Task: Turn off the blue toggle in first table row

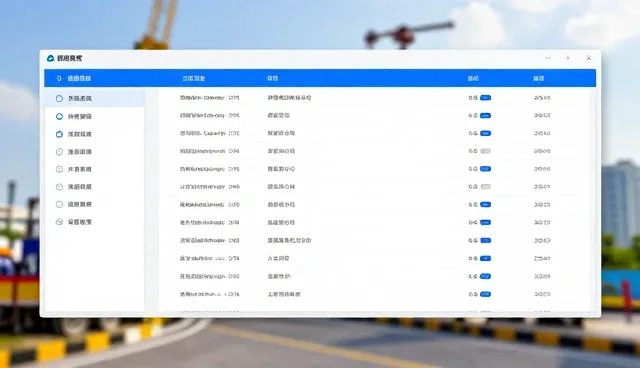Action: [485, 98]
